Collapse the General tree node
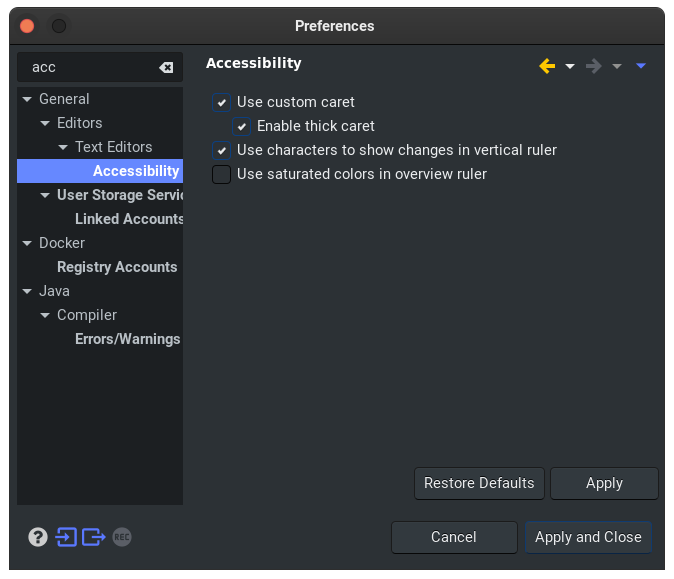674x579 pixels. (27, 99)
